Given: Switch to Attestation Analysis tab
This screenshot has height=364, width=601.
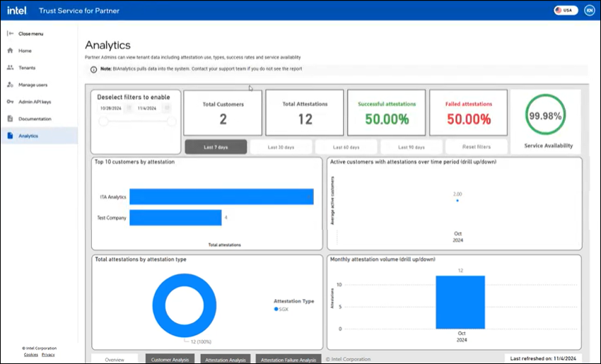Looking at the screenshot, I should [226, 359].
